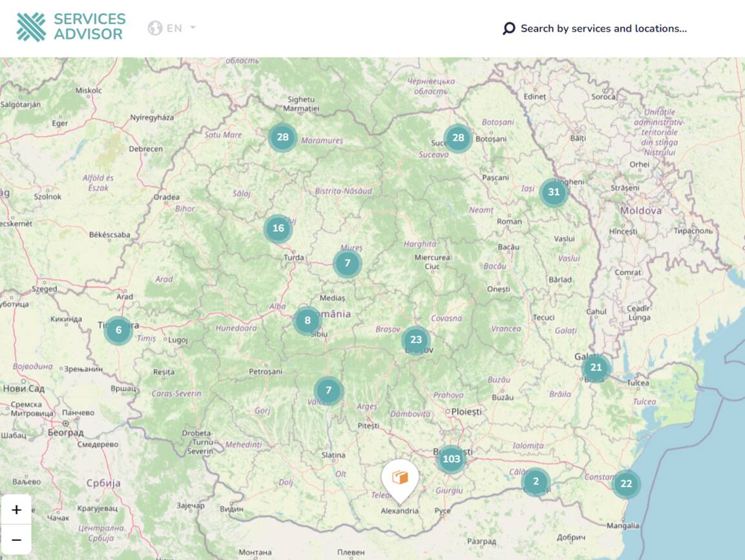Image resolution: width=745 pixels, height=560 pixels.
Task: Zoom in the map with plus button
Action: tap(17, 510)
